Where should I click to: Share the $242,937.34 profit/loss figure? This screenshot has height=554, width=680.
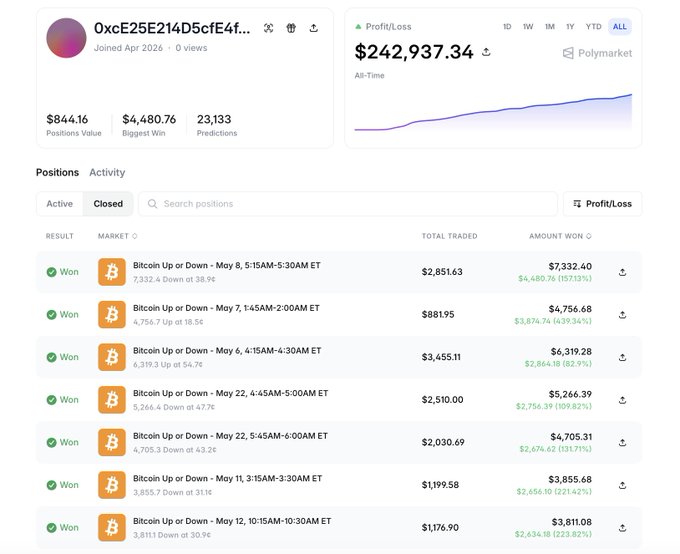486,52
